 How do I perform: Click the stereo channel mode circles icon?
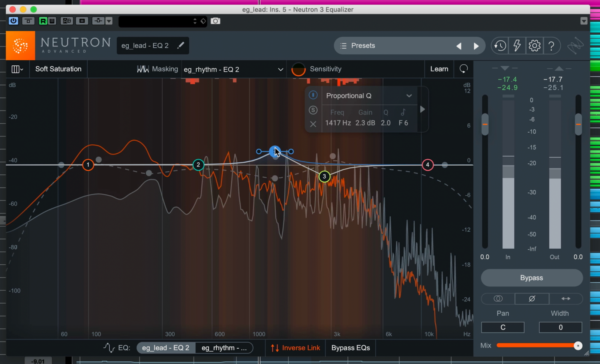[498, 298]
